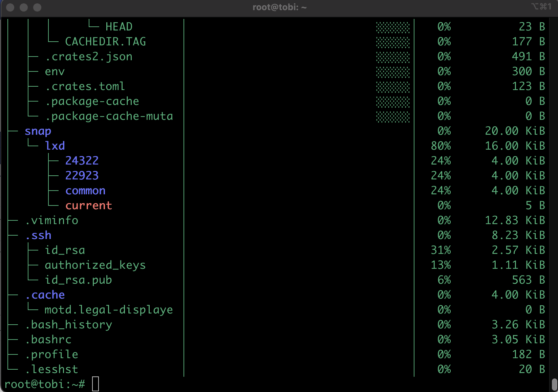Select the snap directory entry
This screenshot has width=558, height=392.
pos(38,131)
